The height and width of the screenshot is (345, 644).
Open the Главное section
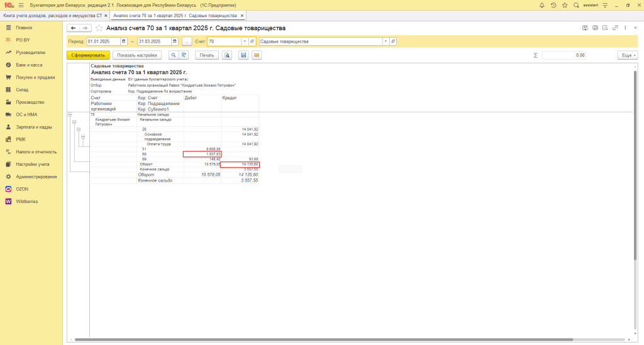[x=24, y=28]
